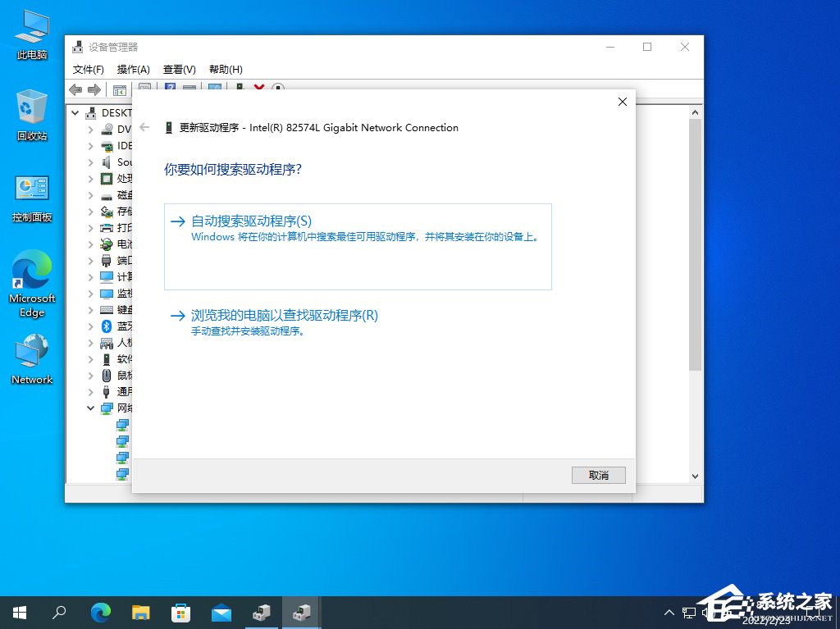Viewport: 840px width, 629px height.
Task: Open the 控制面板 desktop shortcut
Action: tap(31, 187)
